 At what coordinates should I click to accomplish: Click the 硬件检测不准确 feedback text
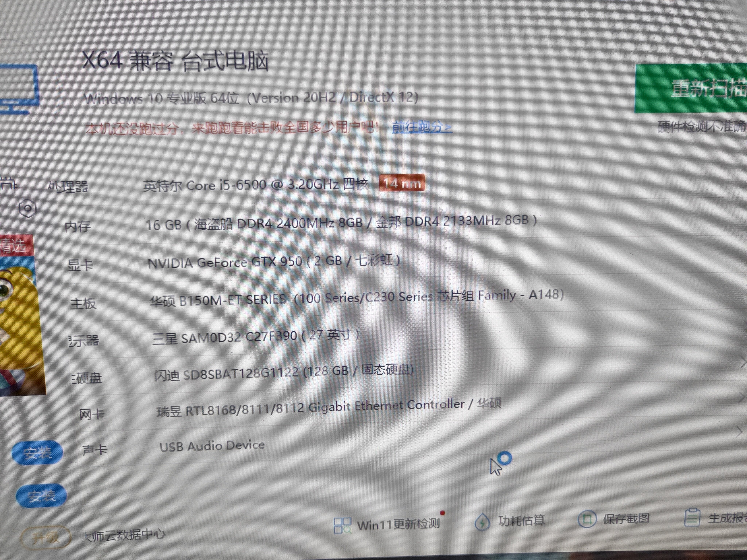(702, 127)
